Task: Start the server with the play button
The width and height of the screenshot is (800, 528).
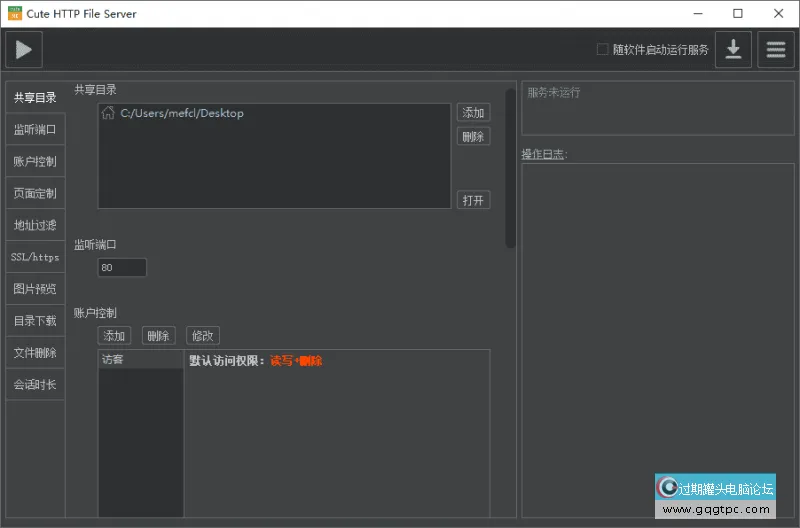Action: point(24,49)
